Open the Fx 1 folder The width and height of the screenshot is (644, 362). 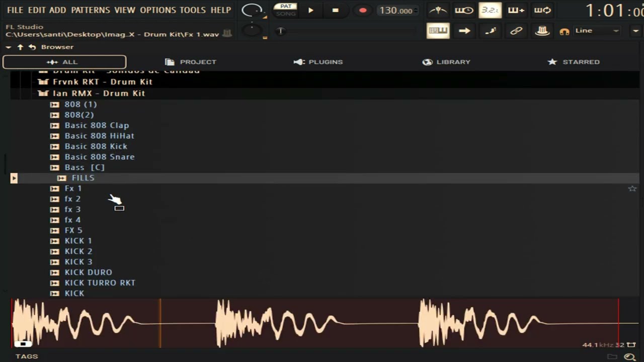pyautogui.click(x=66, y=189)
